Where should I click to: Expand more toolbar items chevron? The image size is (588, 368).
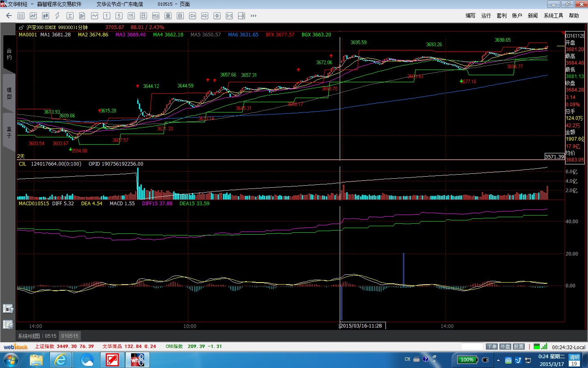point(254,16)
